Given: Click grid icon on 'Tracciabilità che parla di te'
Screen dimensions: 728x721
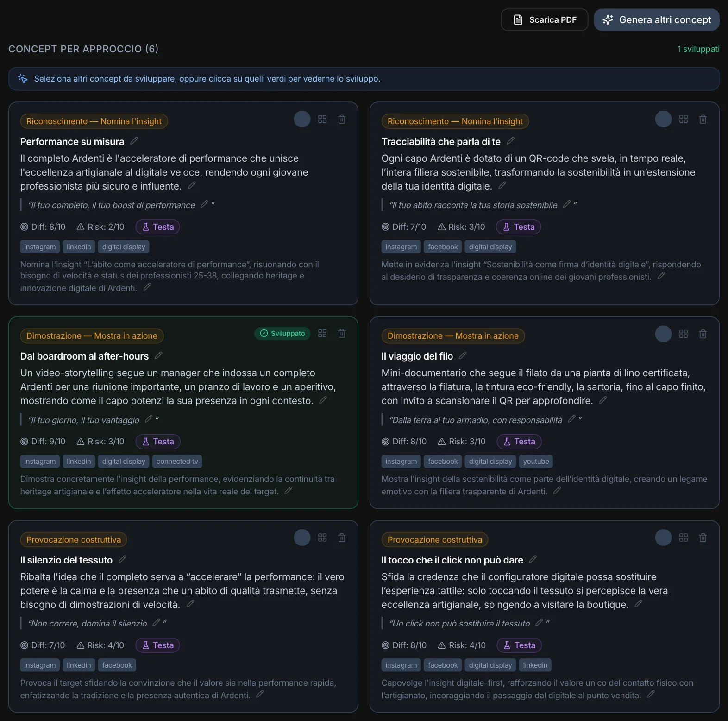Looking at the screenshot, I should [x=684, y=119].
